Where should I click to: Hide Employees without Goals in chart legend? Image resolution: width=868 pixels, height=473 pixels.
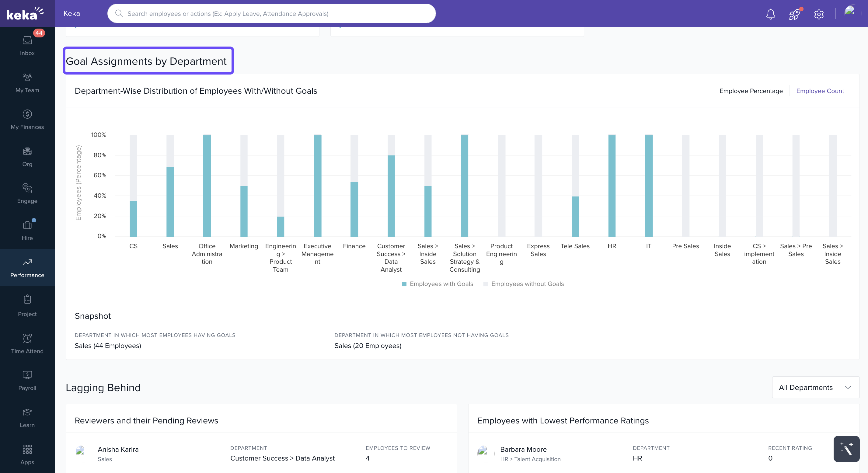523,284
